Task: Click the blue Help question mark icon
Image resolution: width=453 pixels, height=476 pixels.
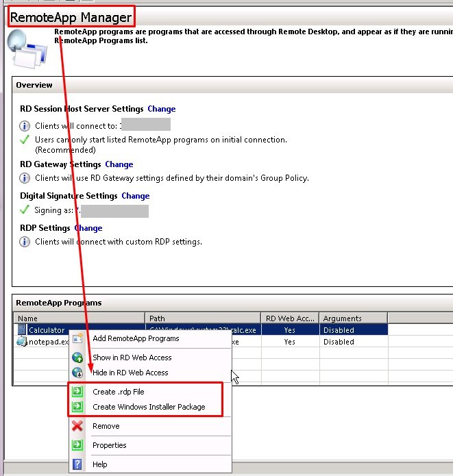Action: (77, 464)
